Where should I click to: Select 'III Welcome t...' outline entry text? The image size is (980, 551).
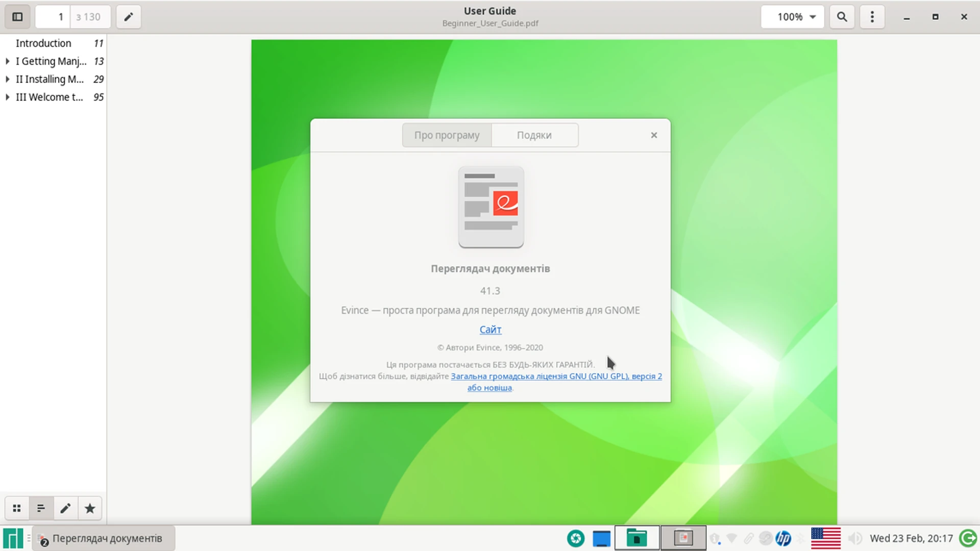(x=49, y=97)
